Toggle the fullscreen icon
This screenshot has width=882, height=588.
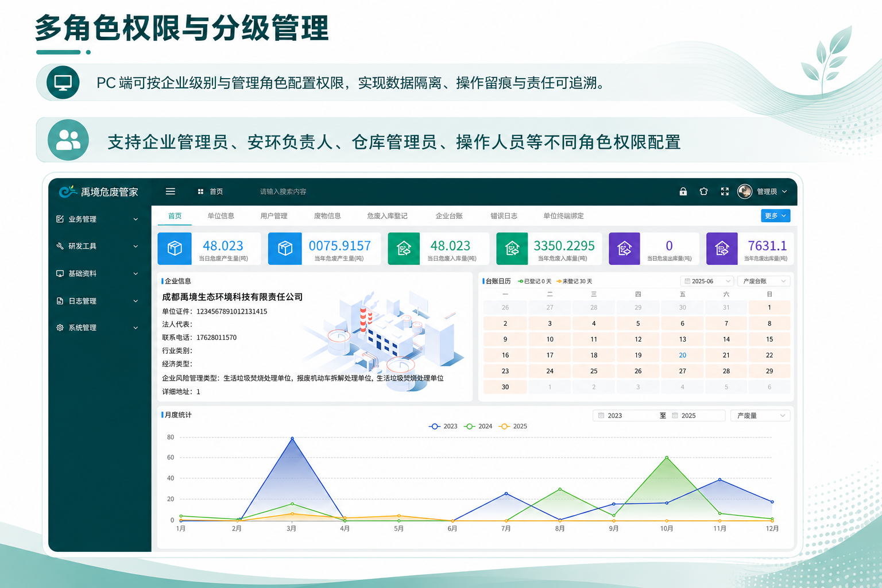[725, 192]
